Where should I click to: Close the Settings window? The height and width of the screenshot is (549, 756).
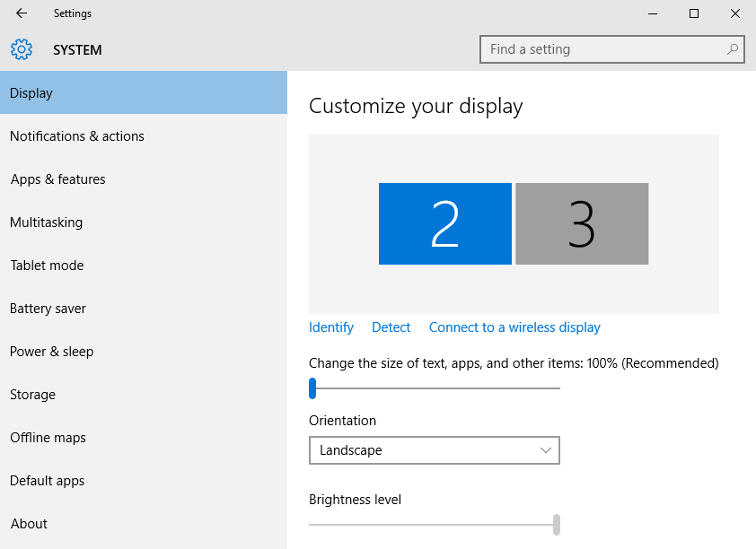(x=734, y=13)
